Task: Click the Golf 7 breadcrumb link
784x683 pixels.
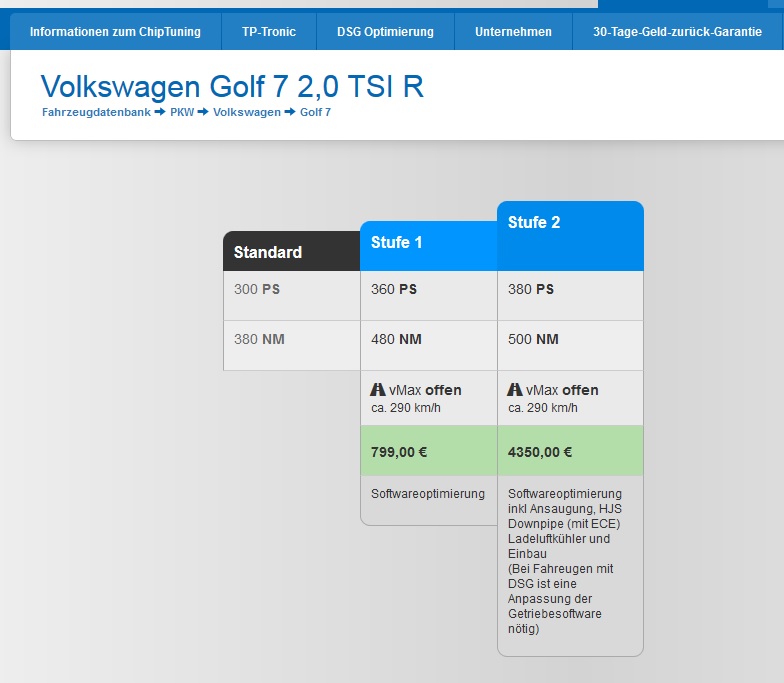Action: point(315,112)
